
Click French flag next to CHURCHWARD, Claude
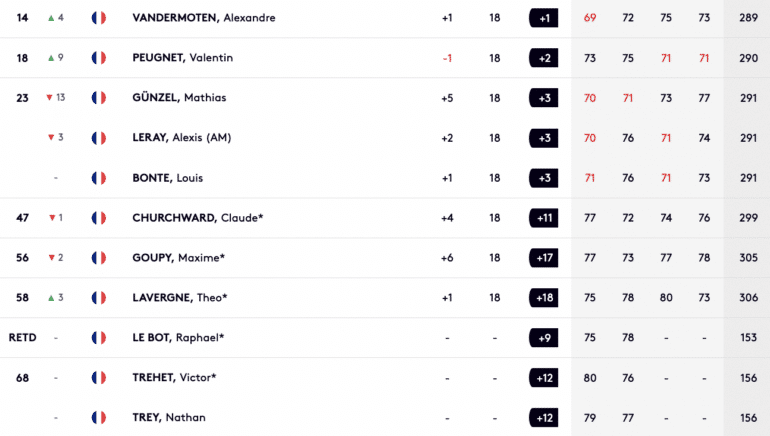(x=99, y=218)
